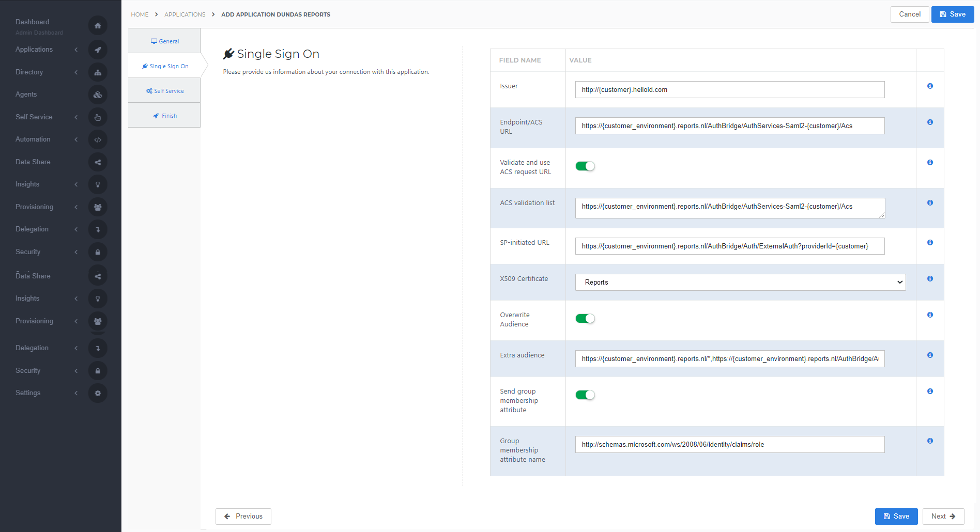
Task: Click the Agents icon in sidebar
Action: [98, 95]
